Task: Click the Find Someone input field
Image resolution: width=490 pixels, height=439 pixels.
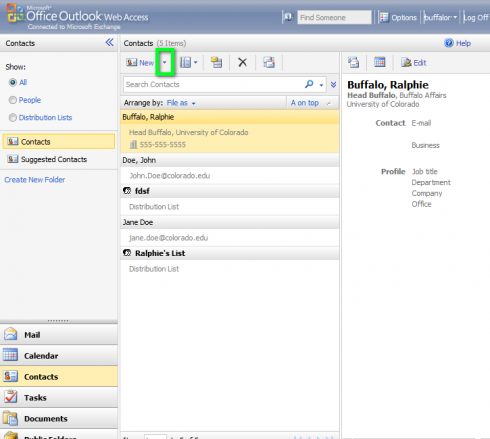Action: pos(334,17)
